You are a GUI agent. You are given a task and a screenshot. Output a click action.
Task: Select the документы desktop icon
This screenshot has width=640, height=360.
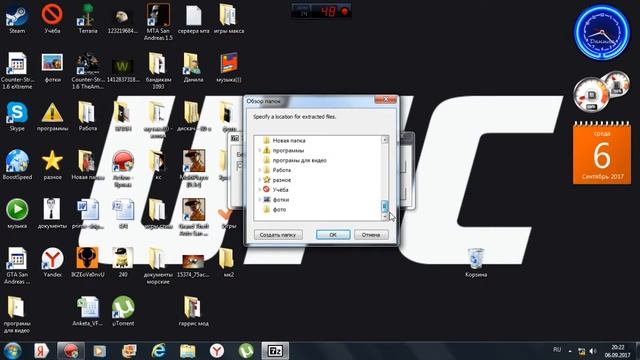(52, 214)
